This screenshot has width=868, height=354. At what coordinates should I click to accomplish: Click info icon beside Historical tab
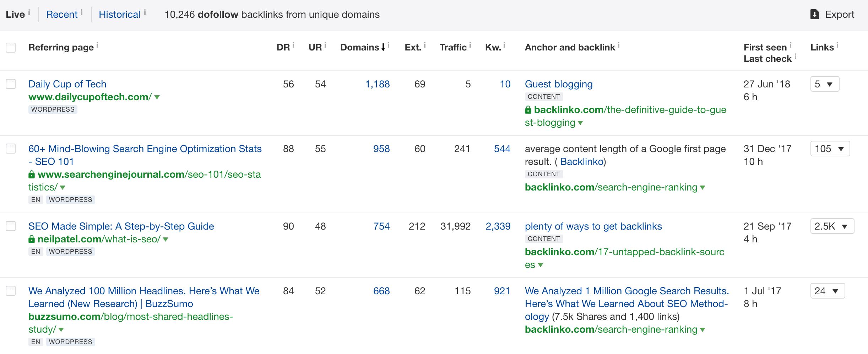click(145, 12)
